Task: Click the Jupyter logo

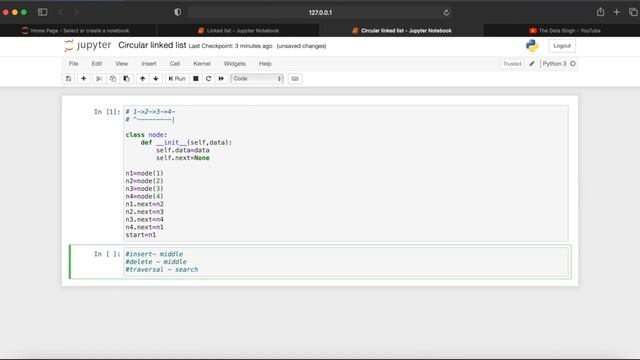Action: [x=87, y=45]
